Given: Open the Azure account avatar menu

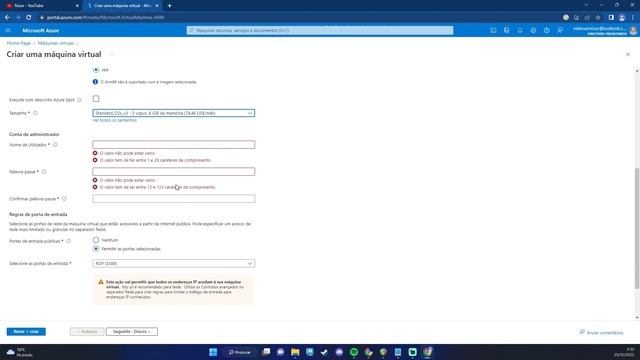Looking at the screenshot, I should (x=633, y=31).
